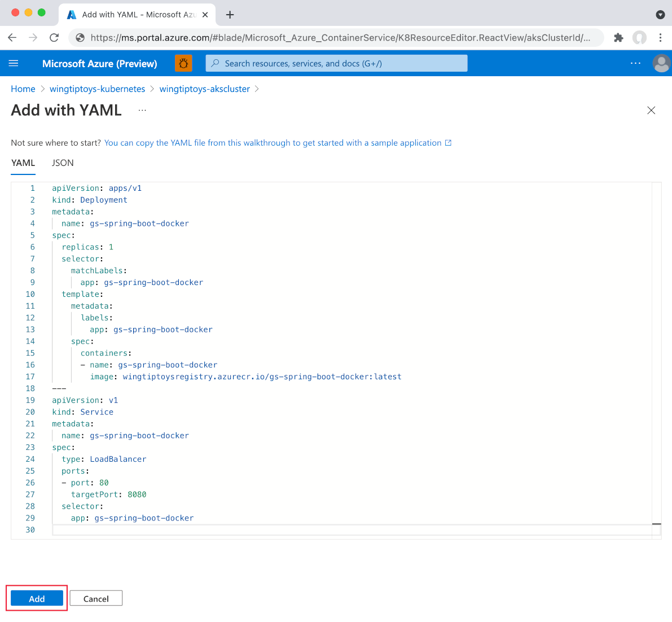672x622 pixels.
Task: Open the ellipsis menu beside Add with YAML title
Action: [x=142, y=111]
